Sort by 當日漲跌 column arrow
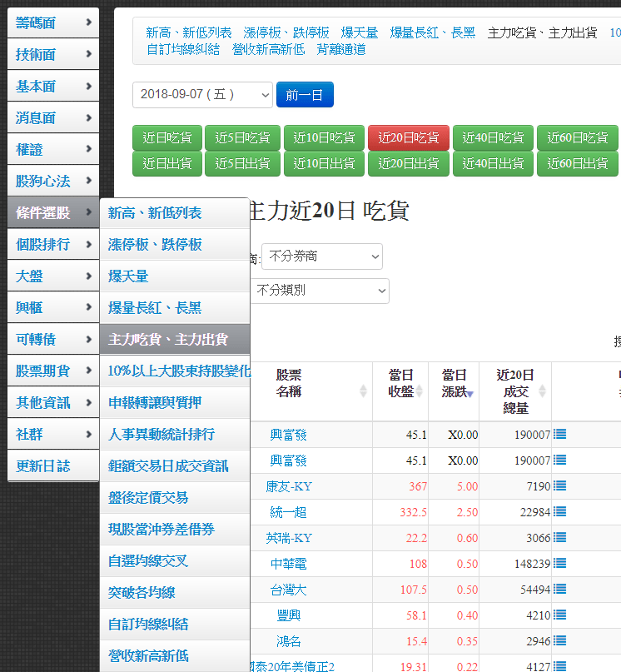This screenshot has height=672, width=621. point(469,393)
